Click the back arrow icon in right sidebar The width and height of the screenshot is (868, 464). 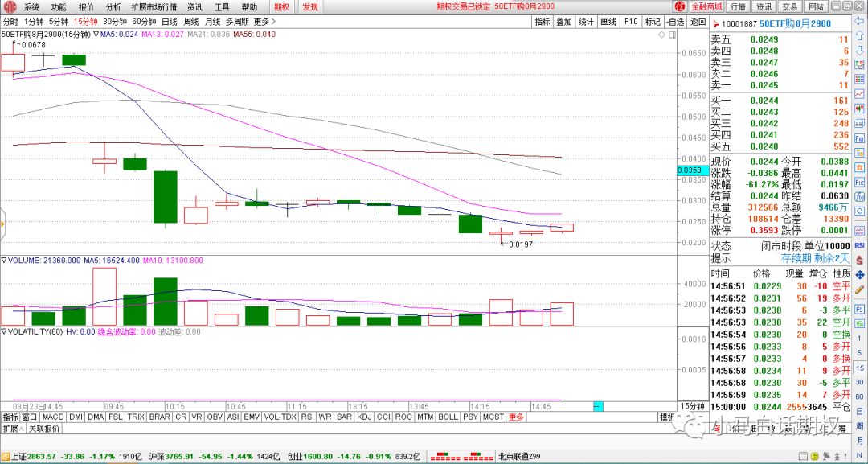click(860, 22)
